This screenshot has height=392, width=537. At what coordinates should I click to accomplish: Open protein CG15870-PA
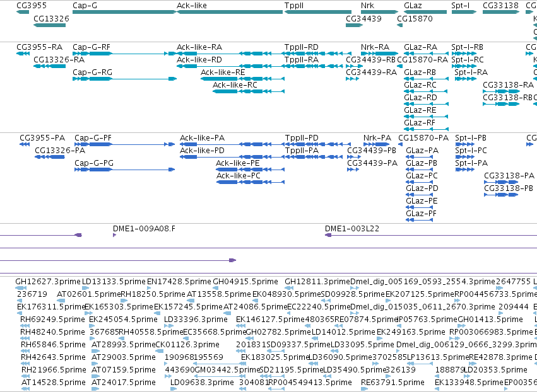point(423,138)
